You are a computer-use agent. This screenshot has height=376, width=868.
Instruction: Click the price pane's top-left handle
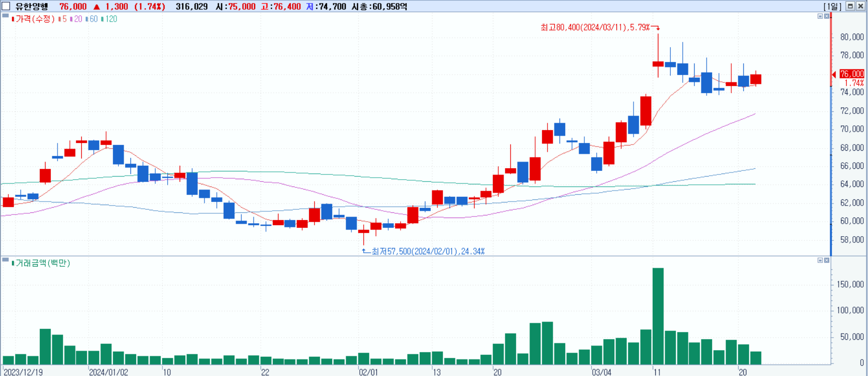pos(5,16)
